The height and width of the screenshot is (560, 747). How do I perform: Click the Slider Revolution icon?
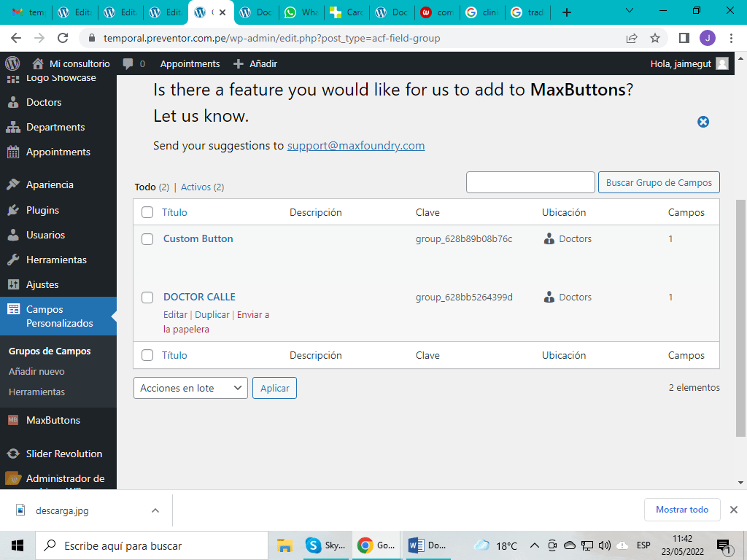click(13, 454)
